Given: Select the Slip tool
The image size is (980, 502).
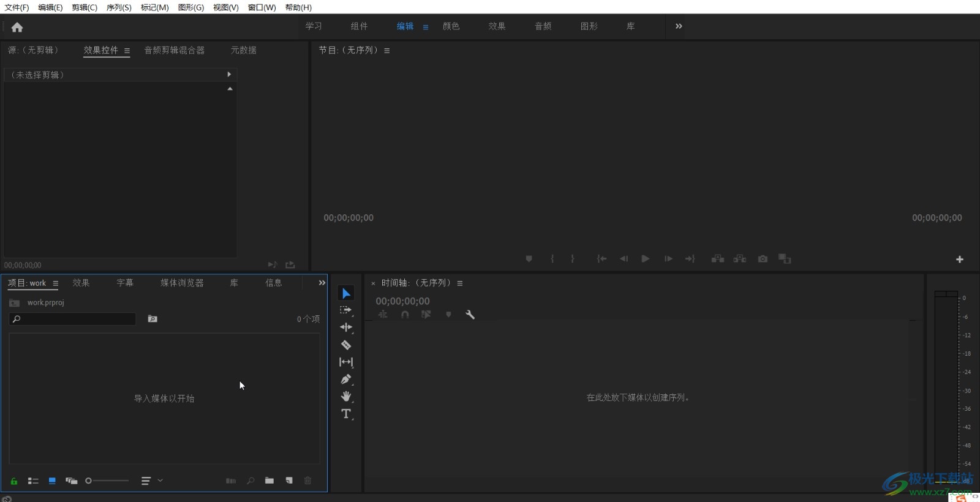Looking at the screenshot, I should click(x=346, y=362).
